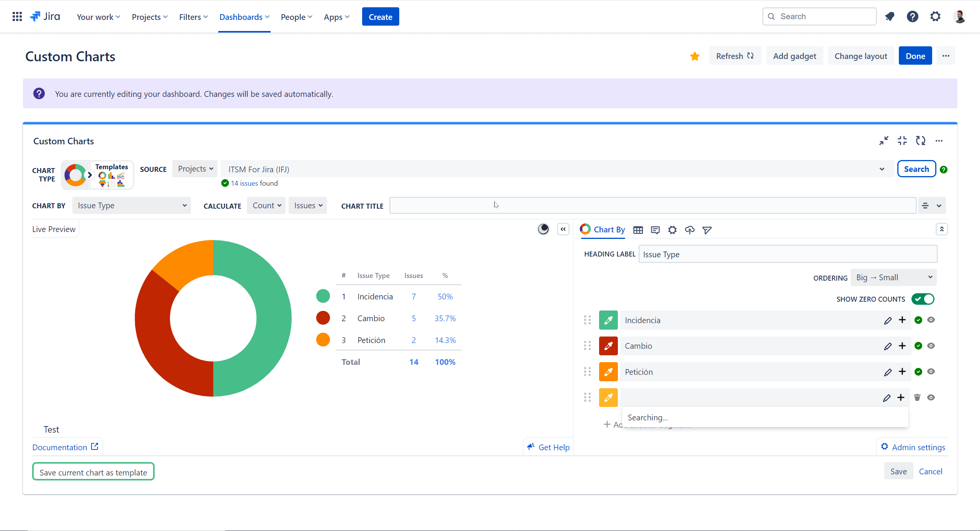Image resolution: width=980 pixels, height=531 pixels.
Task: Click trash icon on empty segment
Action: click(x=917, y=397)
